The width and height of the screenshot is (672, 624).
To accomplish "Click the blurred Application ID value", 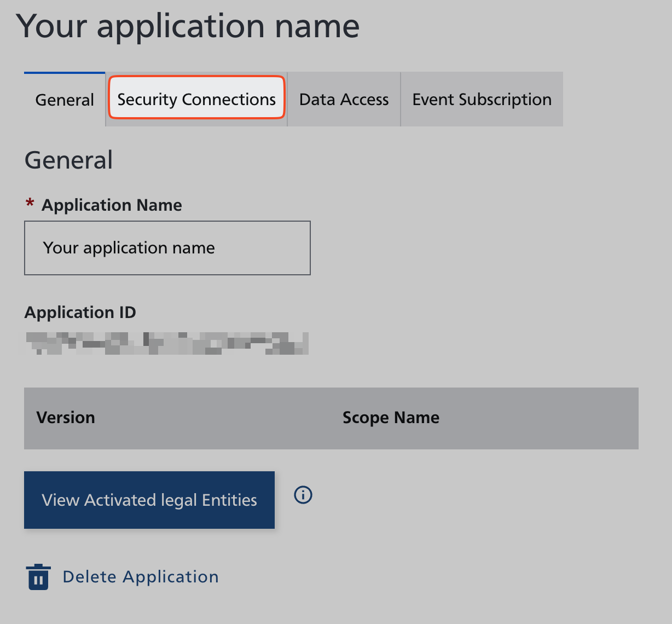I will coord(167,343).
